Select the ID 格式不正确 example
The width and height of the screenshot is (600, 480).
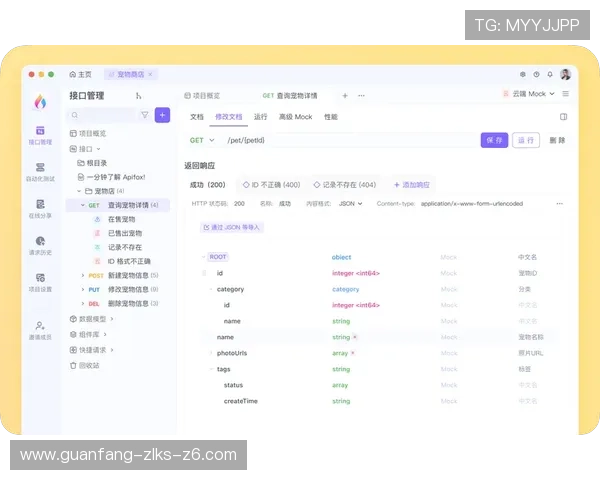point(129,261)
